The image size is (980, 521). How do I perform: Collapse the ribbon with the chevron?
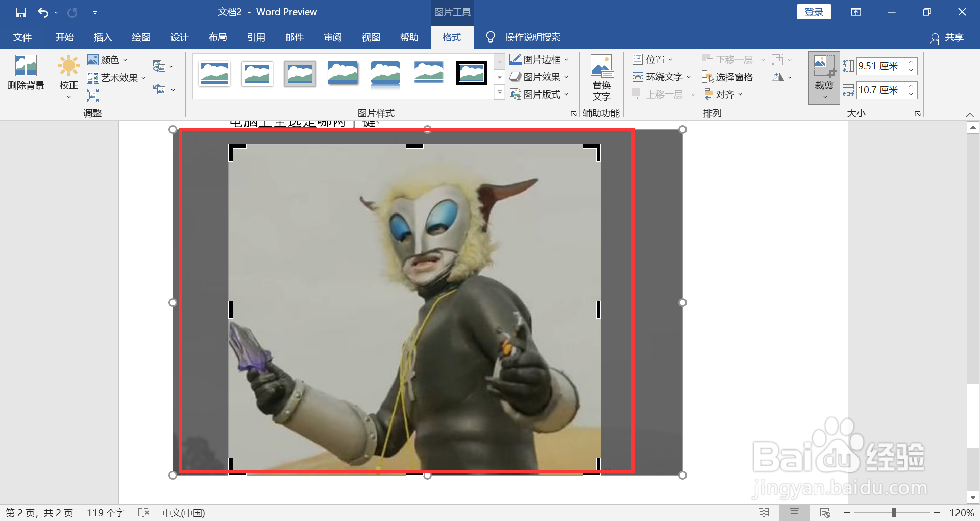[x=970, y=114]
